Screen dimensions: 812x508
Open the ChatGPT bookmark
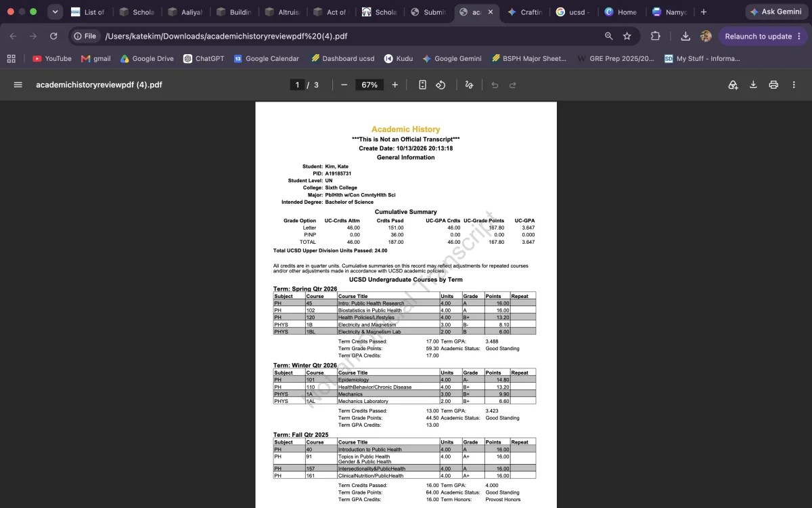(204, 59)
